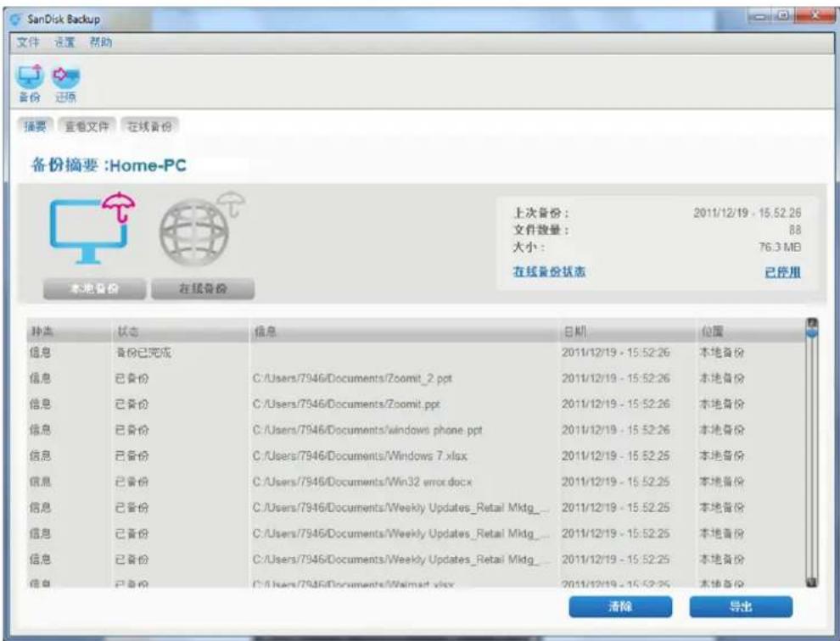Select the Win32 error.docx log entry

tap(416, 482)
